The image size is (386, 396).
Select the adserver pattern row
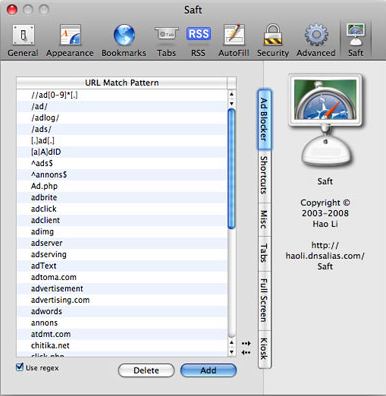122,243
